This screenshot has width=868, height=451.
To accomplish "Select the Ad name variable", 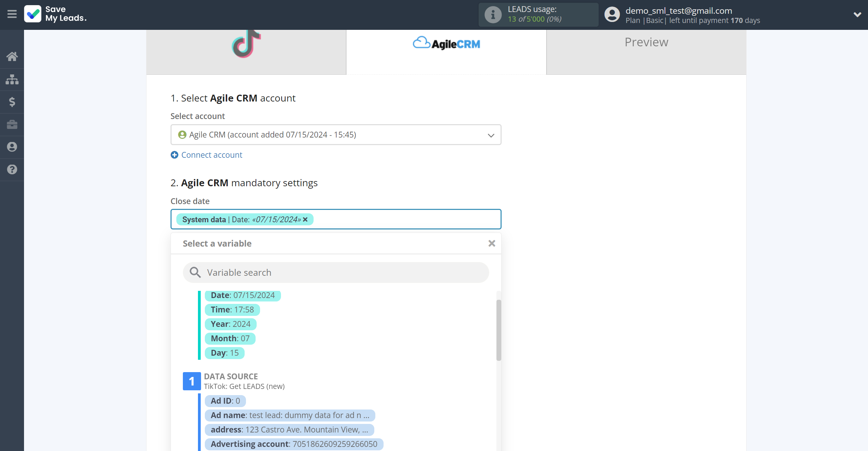I will pyautogui.click(x=290, y=415).
